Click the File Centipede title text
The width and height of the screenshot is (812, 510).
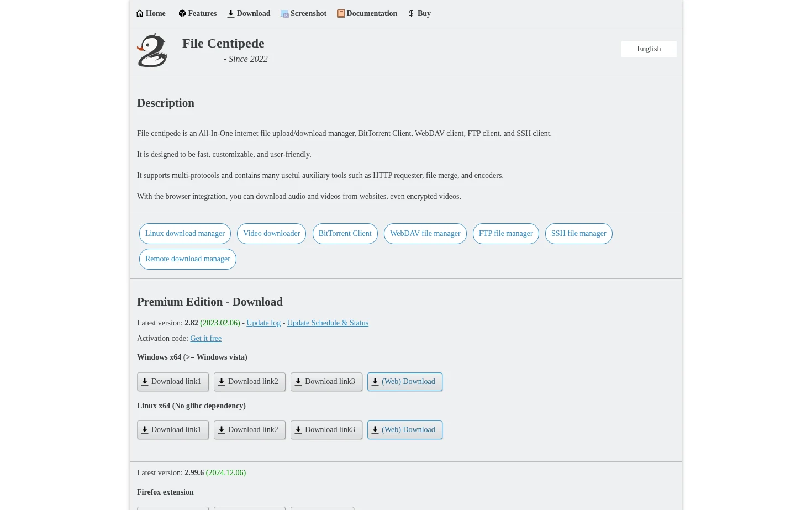[223, 43]
